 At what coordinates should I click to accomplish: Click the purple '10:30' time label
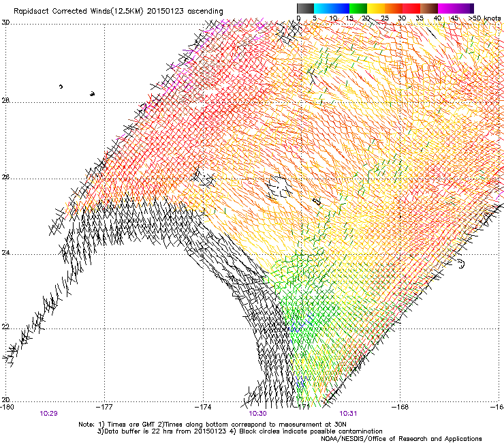(257, 414)
